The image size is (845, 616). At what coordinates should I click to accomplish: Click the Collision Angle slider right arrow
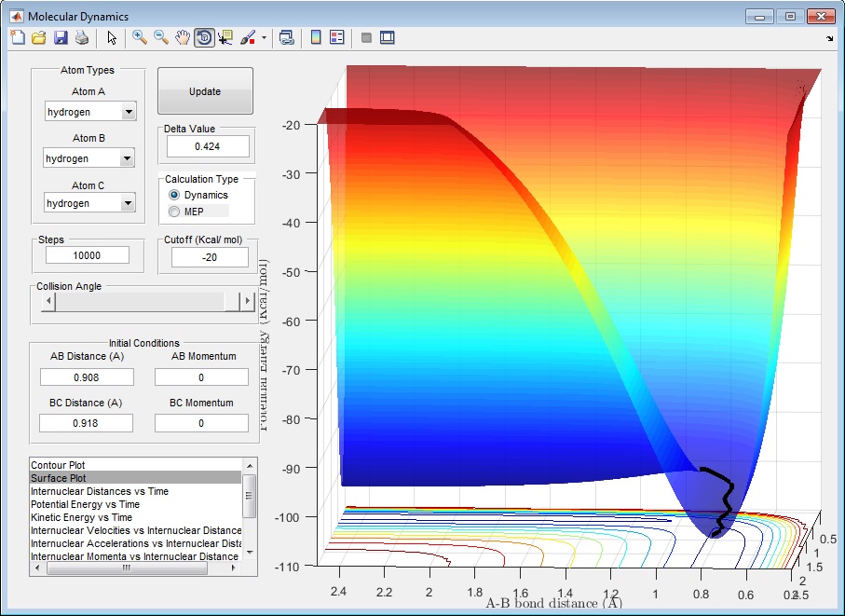tap(247, 301)
